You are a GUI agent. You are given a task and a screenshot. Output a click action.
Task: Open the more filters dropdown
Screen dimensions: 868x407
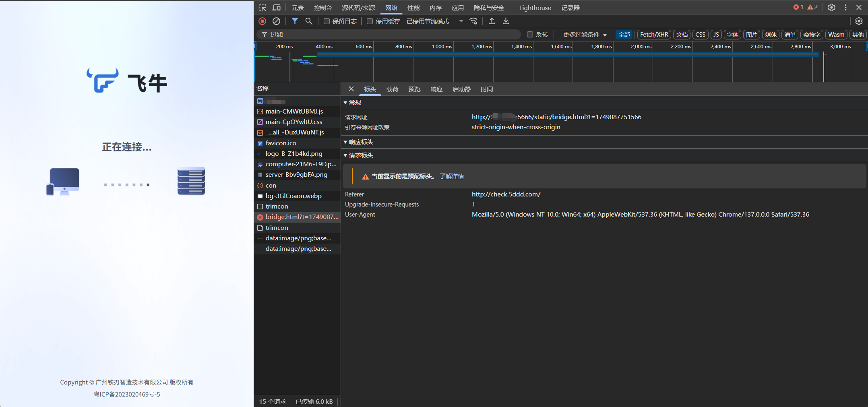point(585,35)
